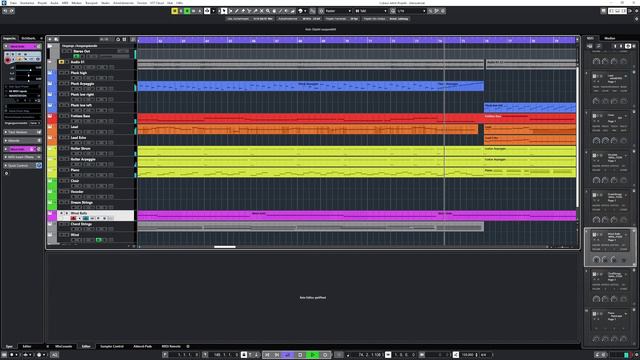Click Play in the transport bar
The width and height of the screenshot is (640, 360).
pos(313,355)
